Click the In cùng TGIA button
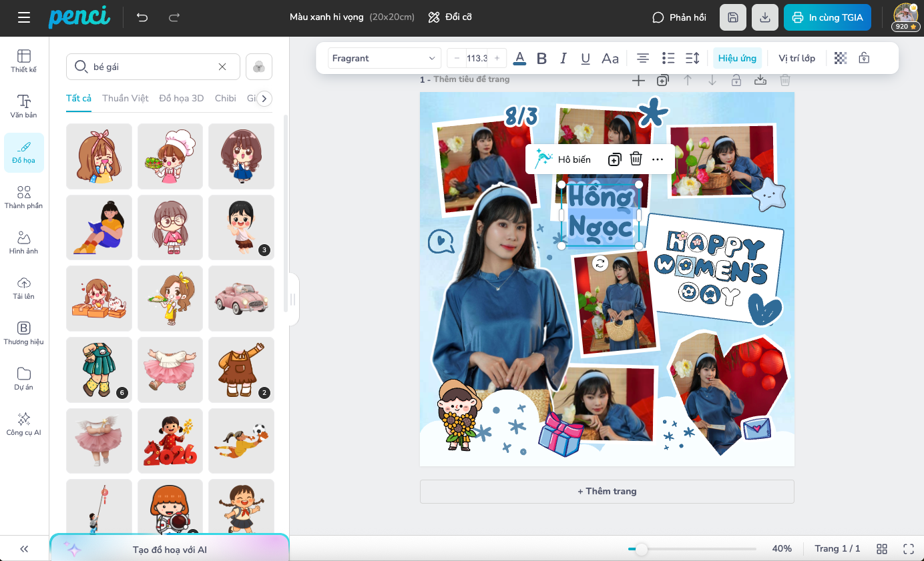This screenshot has height=561, width=924. (828, 17)
